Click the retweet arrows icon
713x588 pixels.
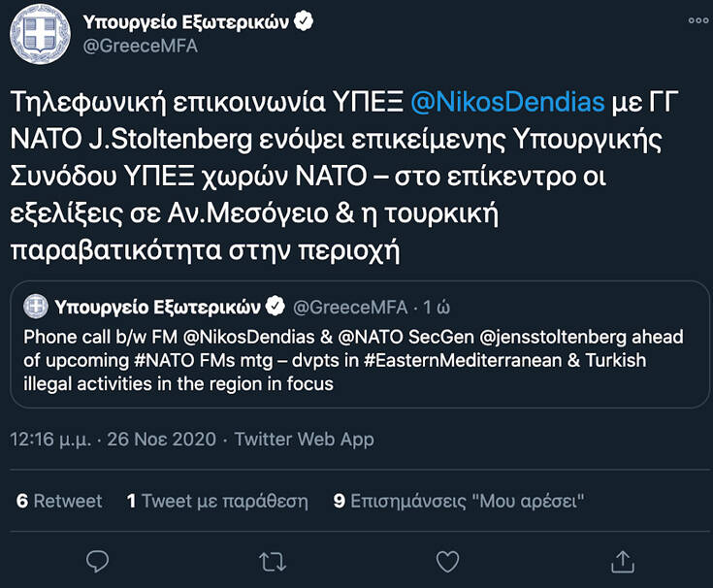273,561
